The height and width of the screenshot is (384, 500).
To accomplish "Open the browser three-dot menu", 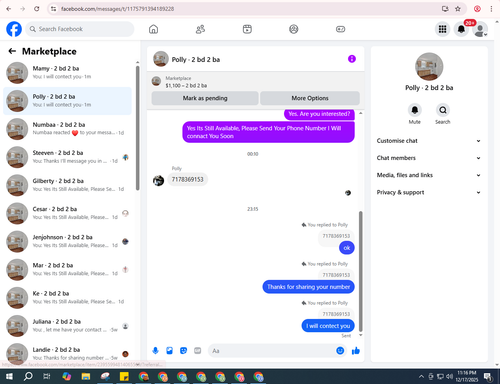I will pos(491,9).
